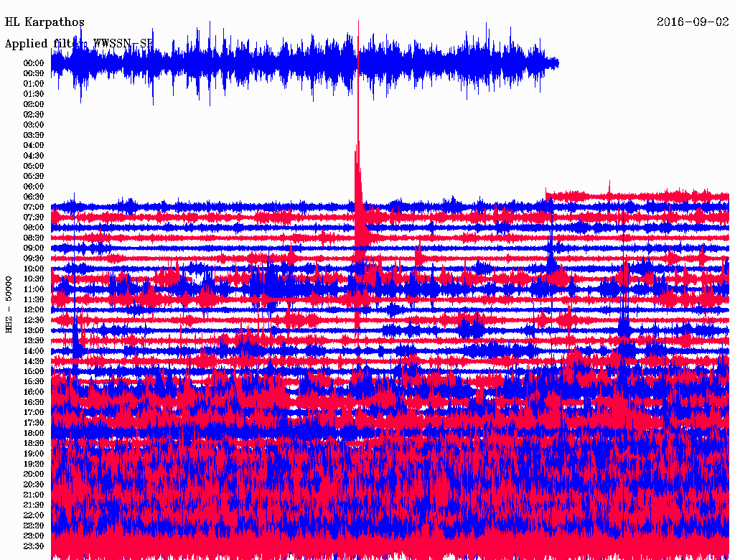Click the 13:30 time label

34,340
